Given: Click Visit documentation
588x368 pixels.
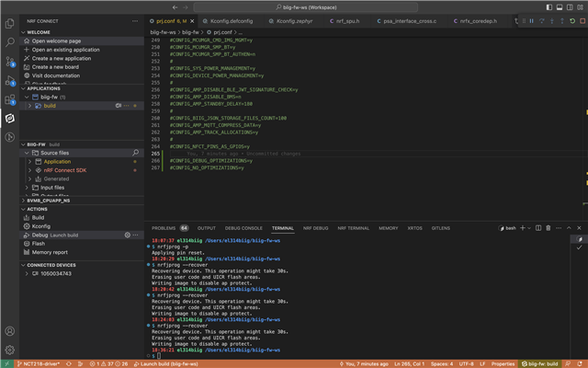Looking at the screenshot, I should pyautogui.click(x=55, y=75).
